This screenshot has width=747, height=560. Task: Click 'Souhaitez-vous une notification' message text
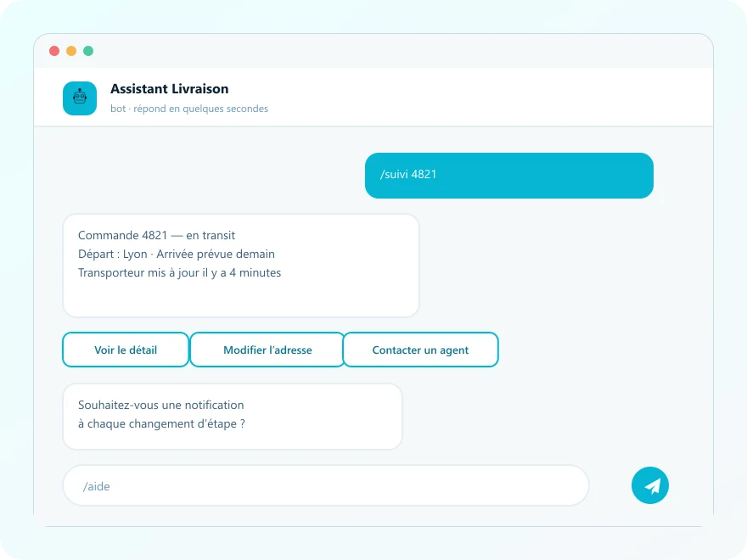(160, 405)
